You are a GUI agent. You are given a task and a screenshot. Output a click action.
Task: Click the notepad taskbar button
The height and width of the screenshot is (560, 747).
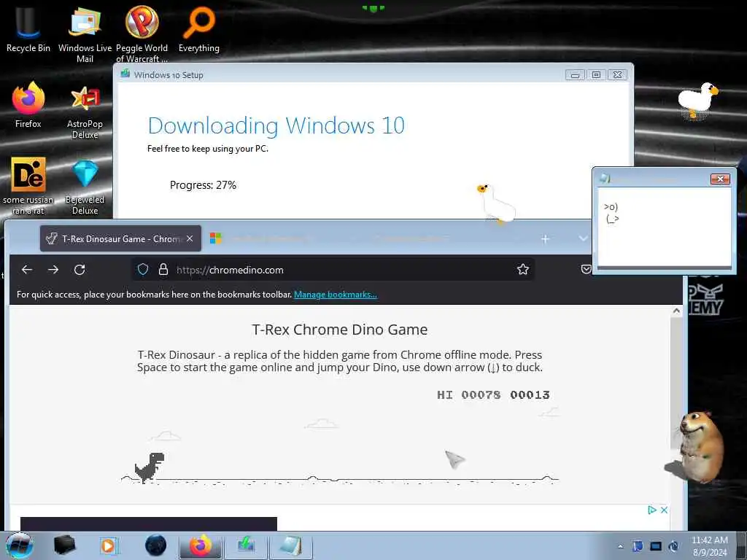point(290,545)
